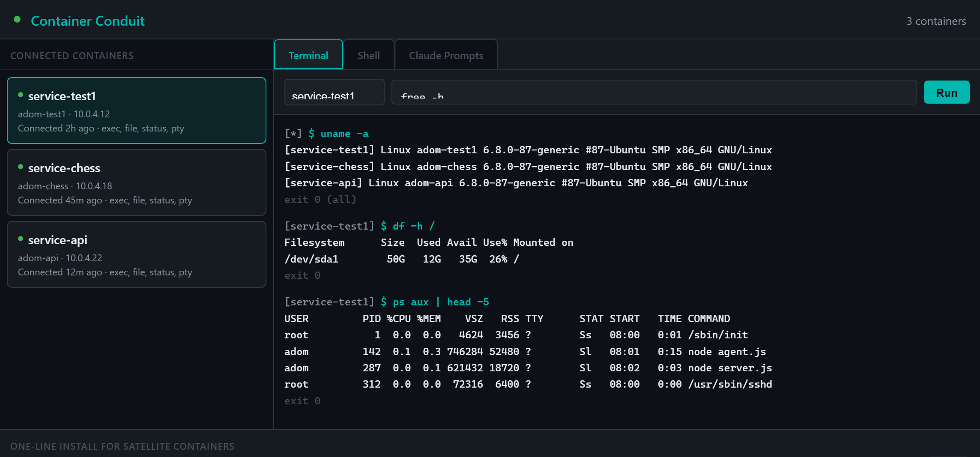This screenshot has width=980, height=457.
Task: Click the Filesystem header row in df output
Action: (429, 242)
